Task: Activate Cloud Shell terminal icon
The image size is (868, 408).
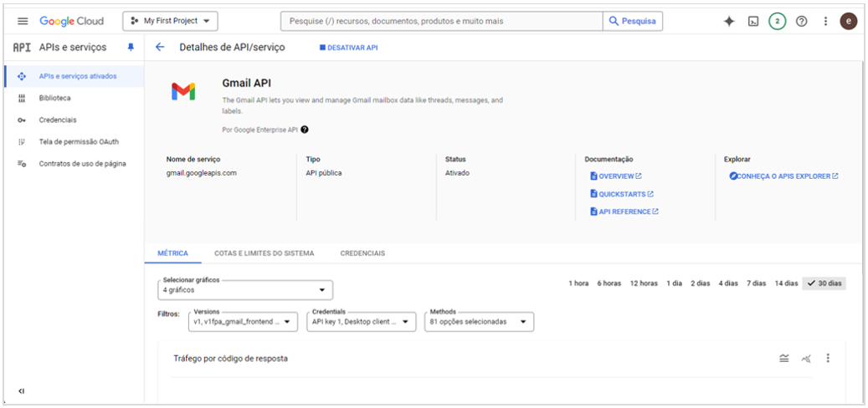Action: click(753, 21)
